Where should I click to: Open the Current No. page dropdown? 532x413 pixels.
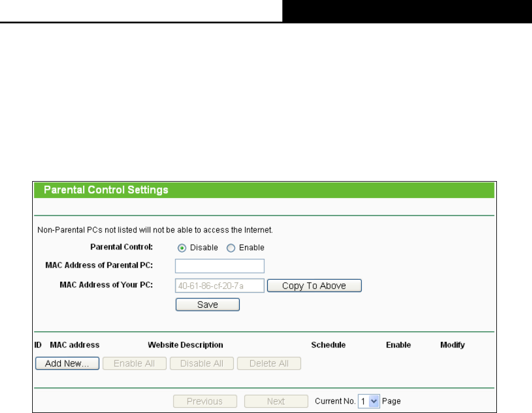[x=369, y=401]
